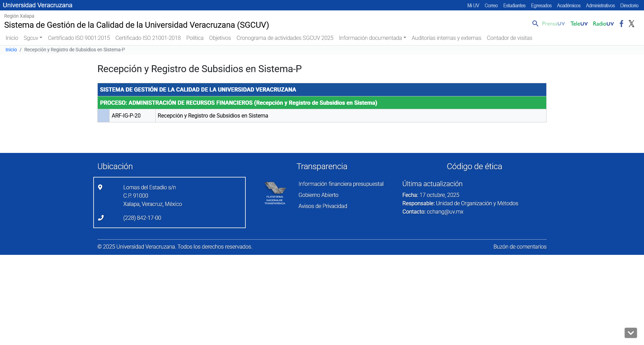Click the light blue cell beside ARF-IG-P-20
Screen dimensions: 644x345
[103, 116]
